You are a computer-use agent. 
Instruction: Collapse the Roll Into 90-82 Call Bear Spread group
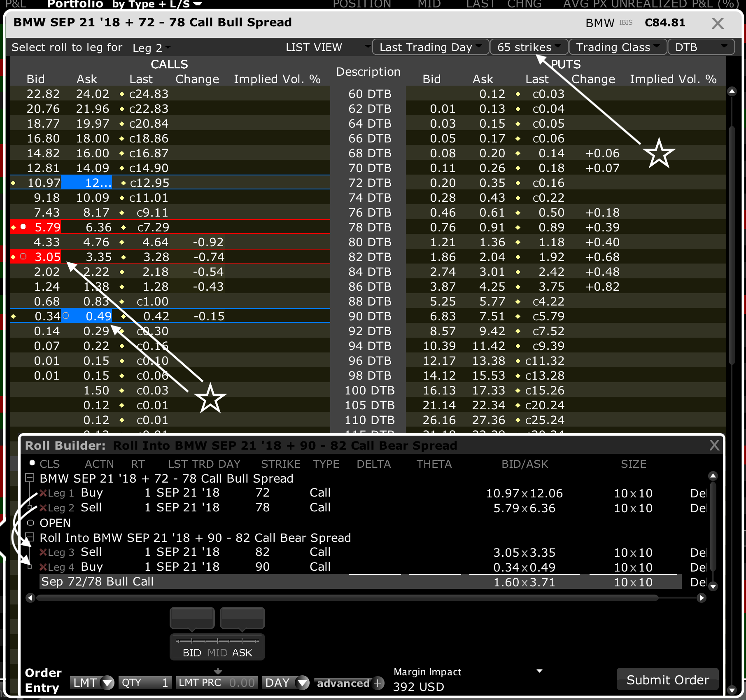[x=30, y=537]
